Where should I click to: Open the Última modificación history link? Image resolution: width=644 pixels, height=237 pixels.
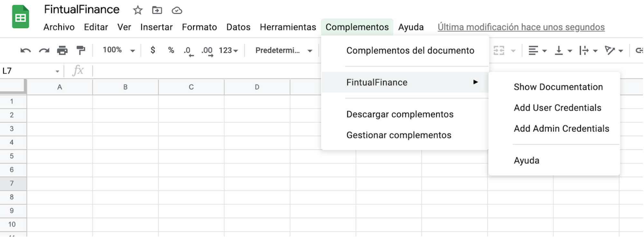point(521,27)
